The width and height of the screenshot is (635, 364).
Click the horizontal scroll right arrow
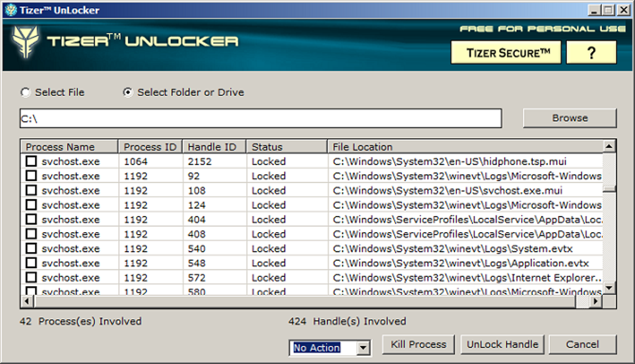pos(596,301)
